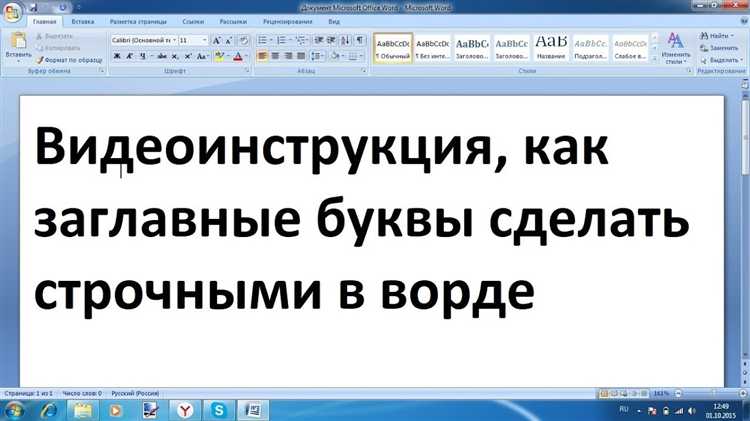Click the yellow text highlight color button
This screenshot has height=421, width=750.
[x=219, y=56]
